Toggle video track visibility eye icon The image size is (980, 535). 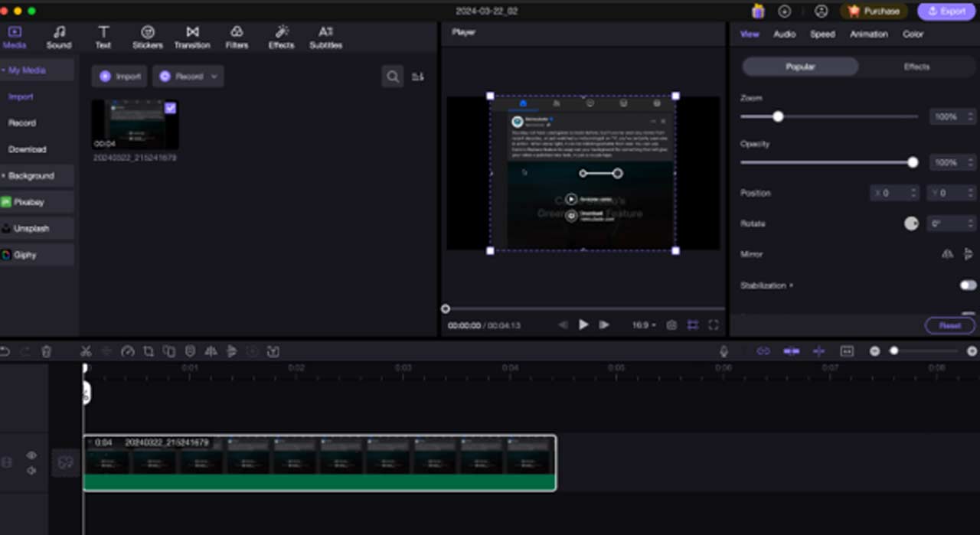pyautogui.click(x=31, y=455)
